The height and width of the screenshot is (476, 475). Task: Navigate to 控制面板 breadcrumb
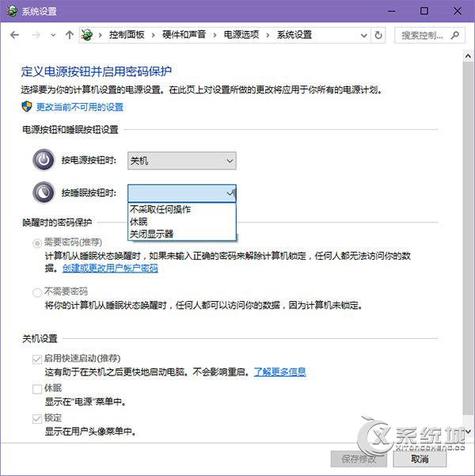pyautogui.click(x=127, y=35)
